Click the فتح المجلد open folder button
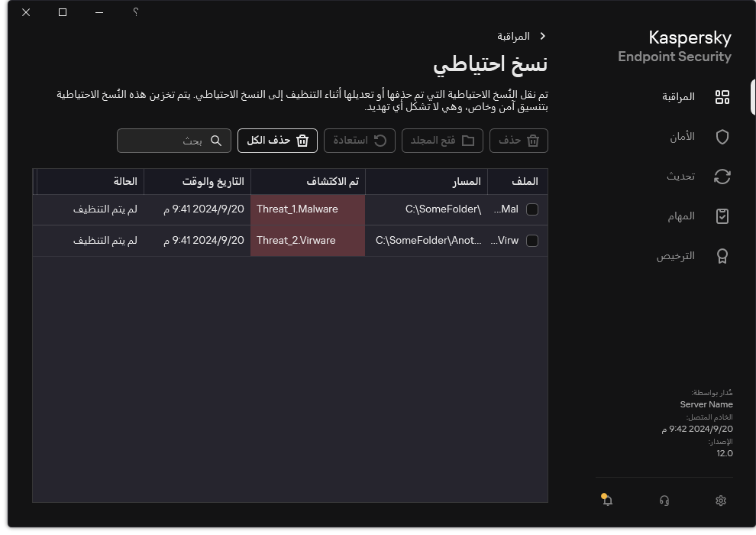This screenshot has width=756, height=535. pos(441,141)
